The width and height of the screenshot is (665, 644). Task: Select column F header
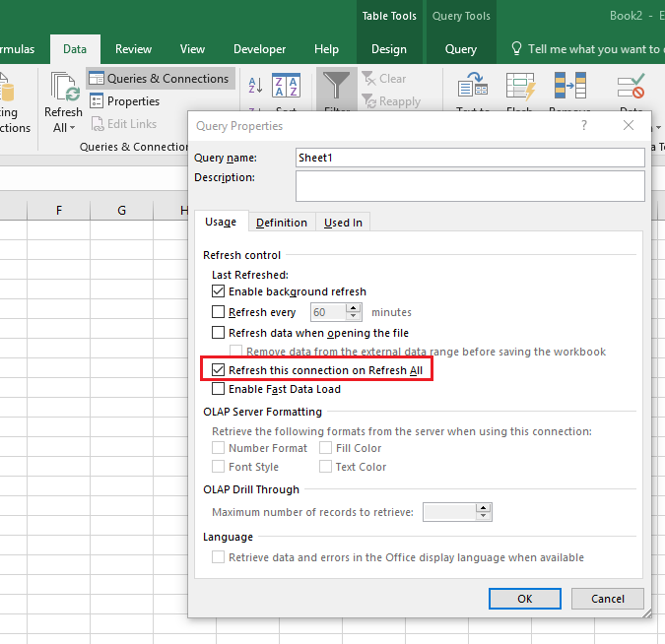tap(58, 211)
